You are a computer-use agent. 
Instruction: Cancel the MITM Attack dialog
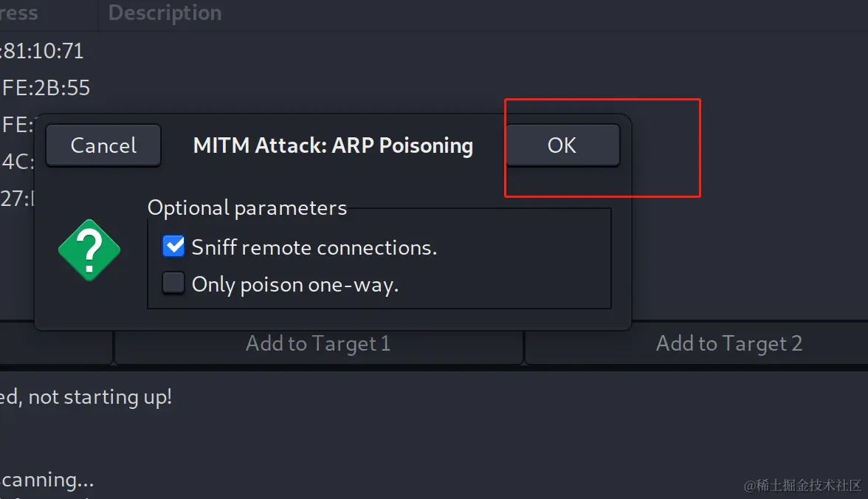click(103, 145)
